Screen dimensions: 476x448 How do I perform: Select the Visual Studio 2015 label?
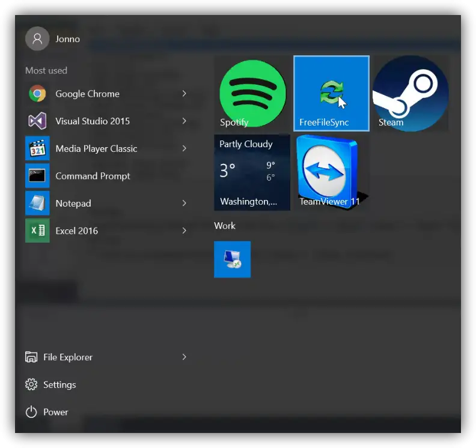pos(93,121)
